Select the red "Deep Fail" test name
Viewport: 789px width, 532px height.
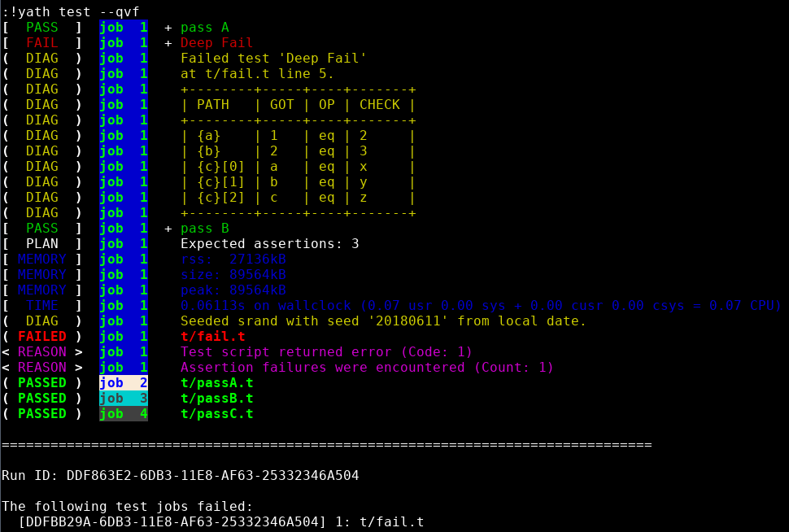[216, 43]
